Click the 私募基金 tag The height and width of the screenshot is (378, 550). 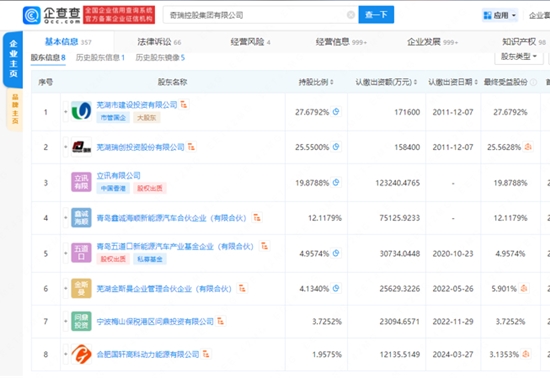150,259
